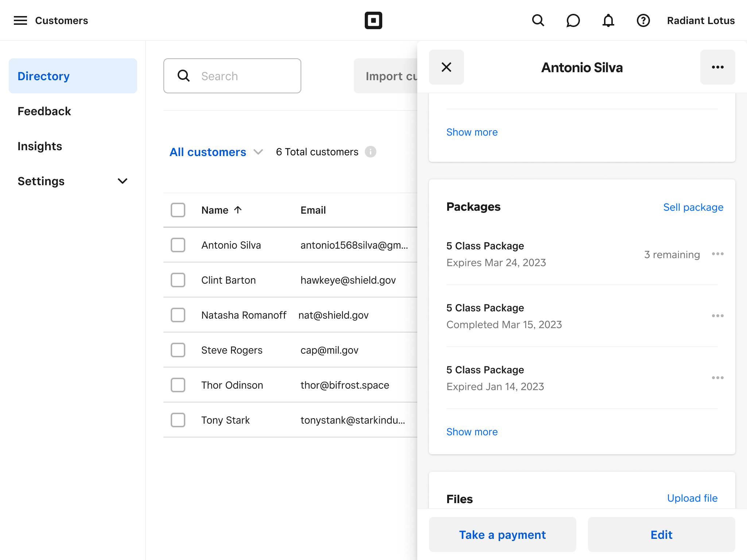Open the All customers filter dropdown
This screenshot has height=560, width=747.
click(216, 152)
